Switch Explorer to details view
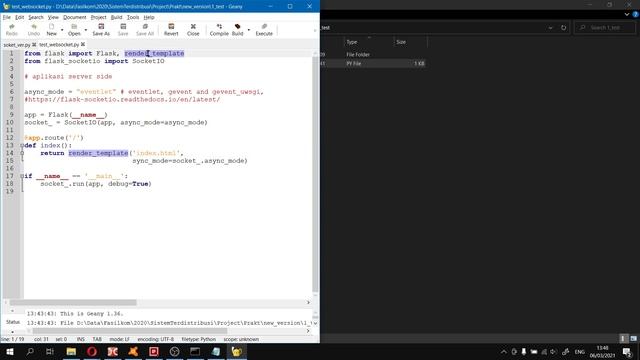 (x=623, y=339)
